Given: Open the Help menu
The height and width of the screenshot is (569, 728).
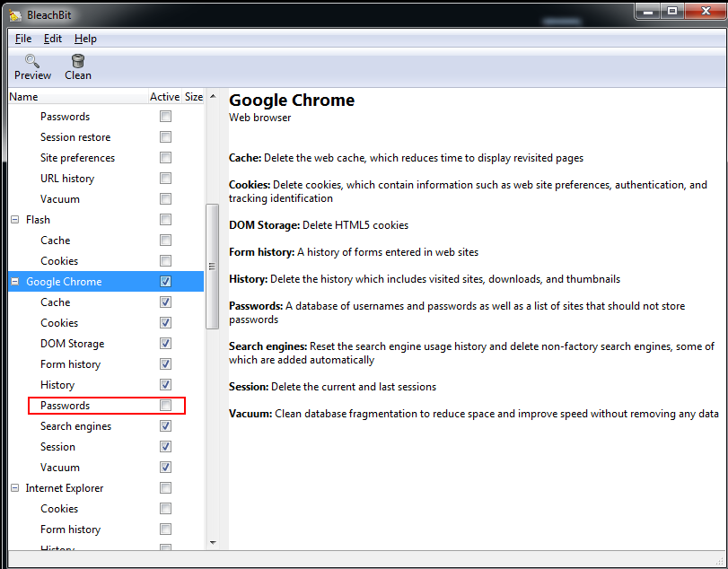Looking at the screenshot, I should point(85,39).
